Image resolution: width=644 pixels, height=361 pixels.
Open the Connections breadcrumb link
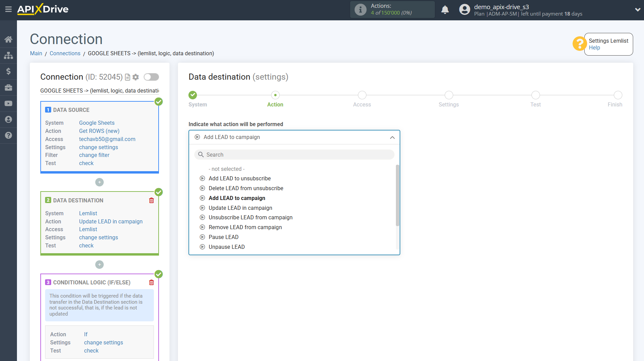pos(65,53)
